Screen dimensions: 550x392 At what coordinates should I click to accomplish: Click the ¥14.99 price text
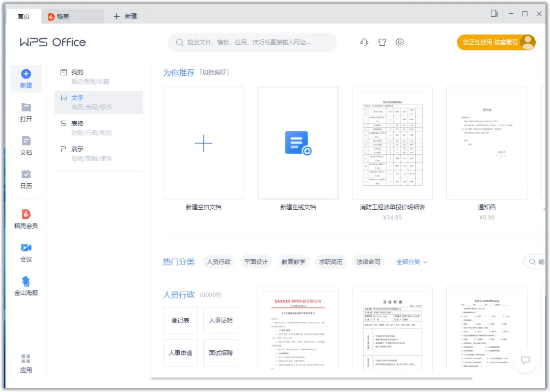pyautogui.click(x=392, y=217)
